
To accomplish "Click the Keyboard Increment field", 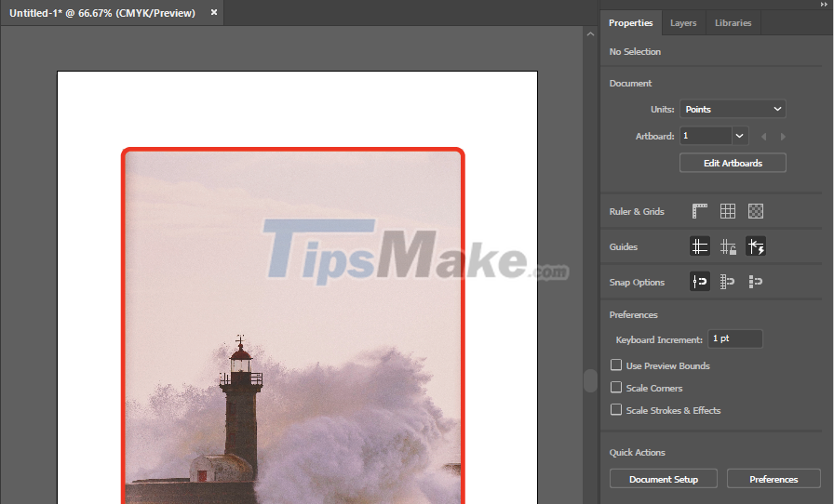I will (x=735, y=338).
